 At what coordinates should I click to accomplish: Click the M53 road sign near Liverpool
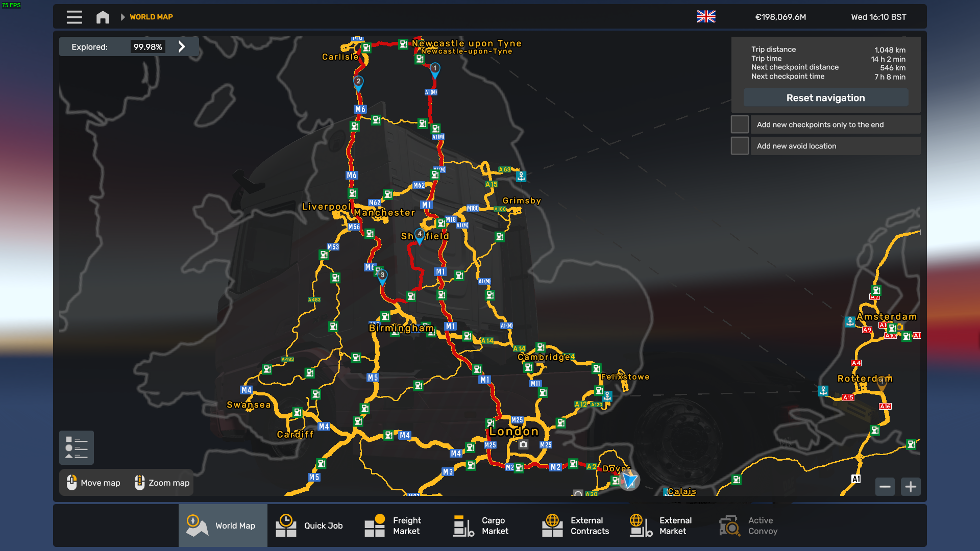[333, 247]
